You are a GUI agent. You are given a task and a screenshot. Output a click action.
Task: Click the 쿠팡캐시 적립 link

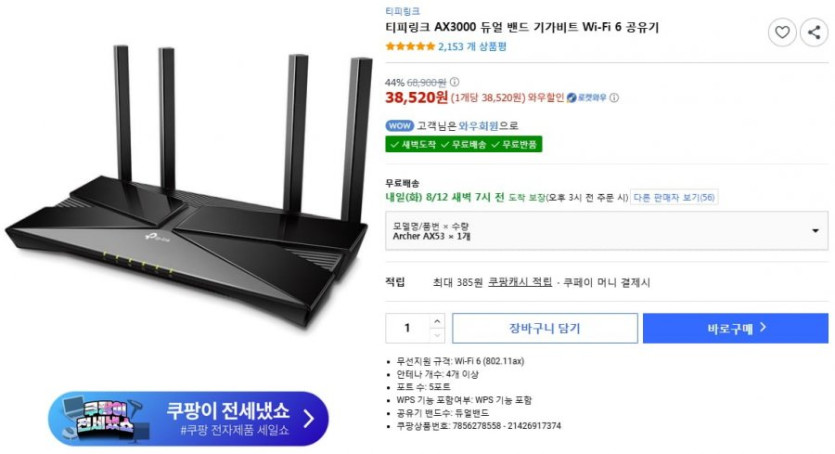pos(520,282)
